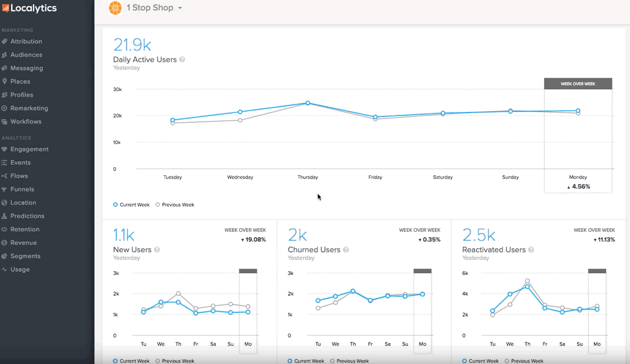Go to the Revenue page

coord(24,243)
